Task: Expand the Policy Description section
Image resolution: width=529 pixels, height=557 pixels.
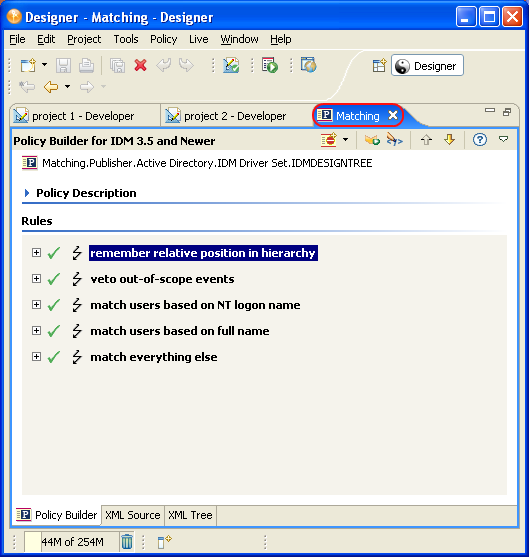Action: pos(27,193)
